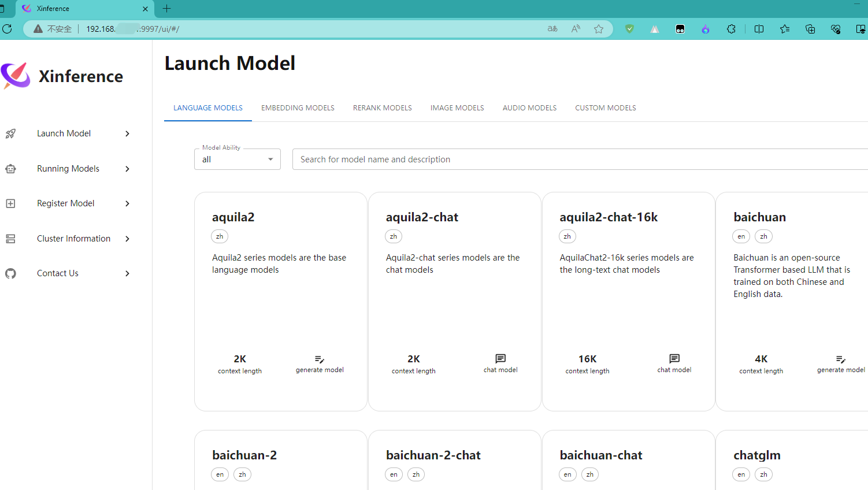Click the model name search field
868x490 pixels.
tap(580, 159)
